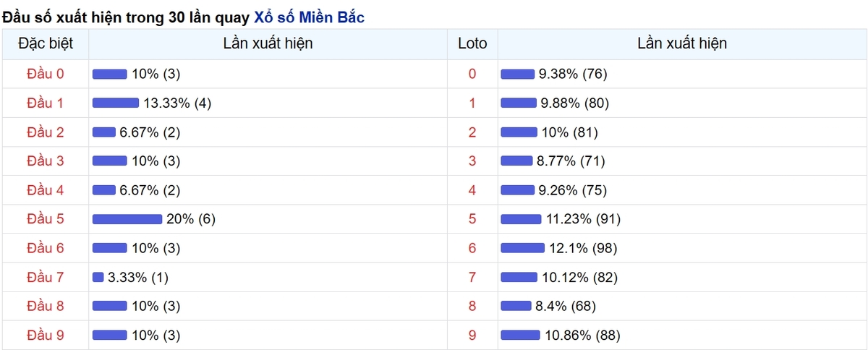Image resolution: width=868 pixels, height=350 pixels.
Task: Select the Đầu 7 label
Action: (45, 277)
